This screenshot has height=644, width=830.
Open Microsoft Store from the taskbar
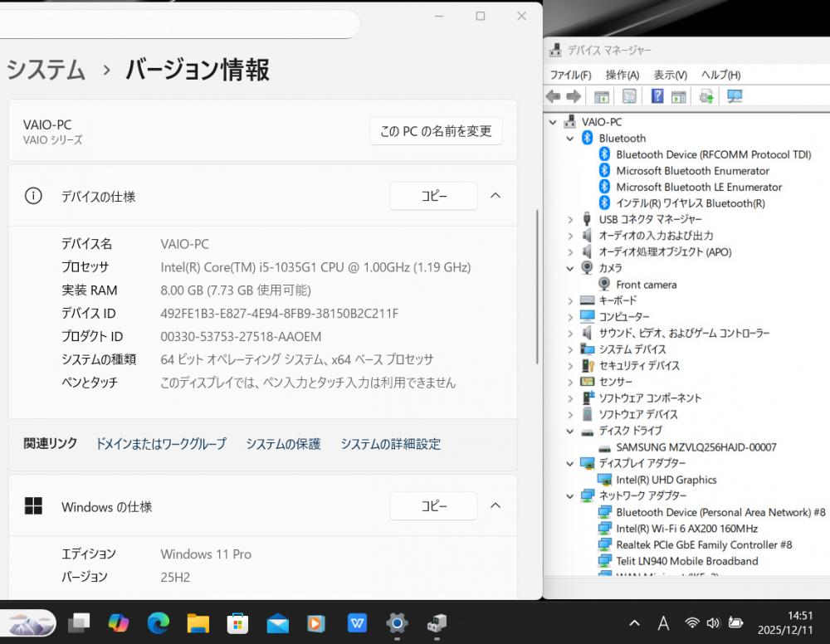237,622
